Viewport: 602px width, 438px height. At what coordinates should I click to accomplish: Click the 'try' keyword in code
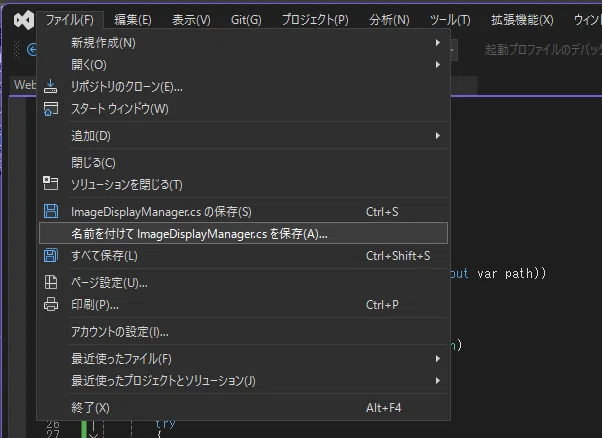pos(165,423)
